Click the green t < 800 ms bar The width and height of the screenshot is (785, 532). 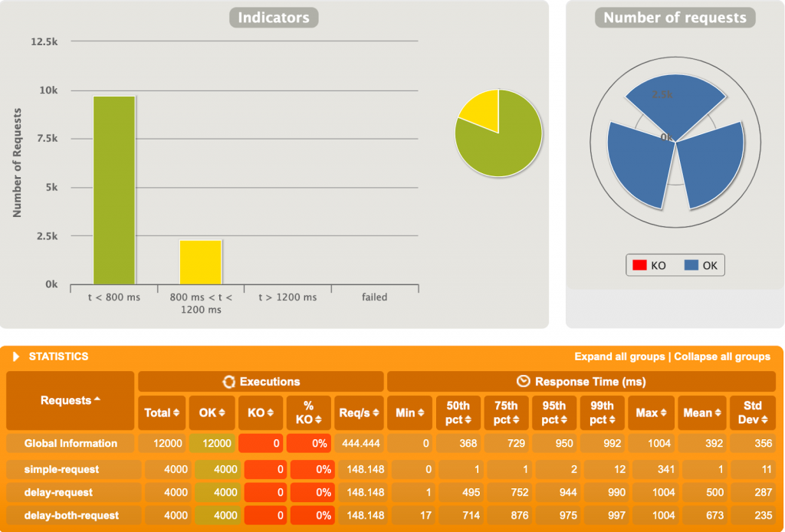(x=113, y=190)
